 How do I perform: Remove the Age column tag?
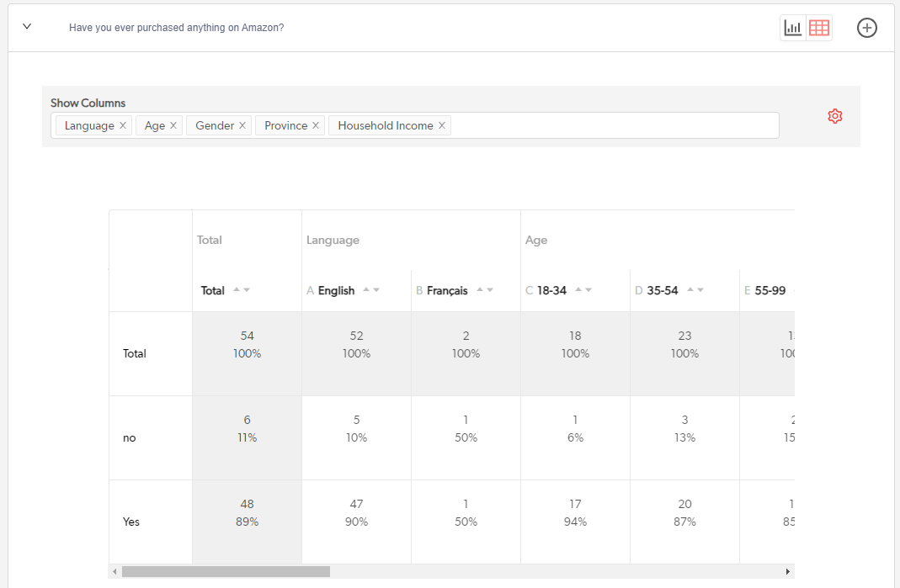tap(173, 125)
